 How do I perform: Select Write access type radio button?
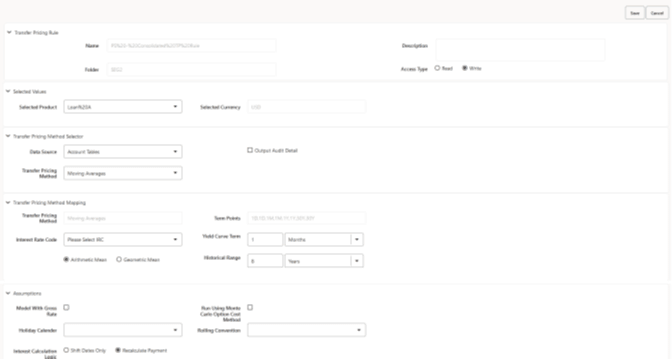pos(465,68)
